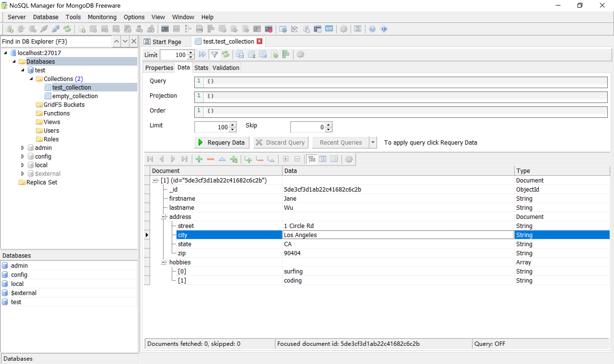Click the fetch next page double-arrow icon

click(202, 54)
